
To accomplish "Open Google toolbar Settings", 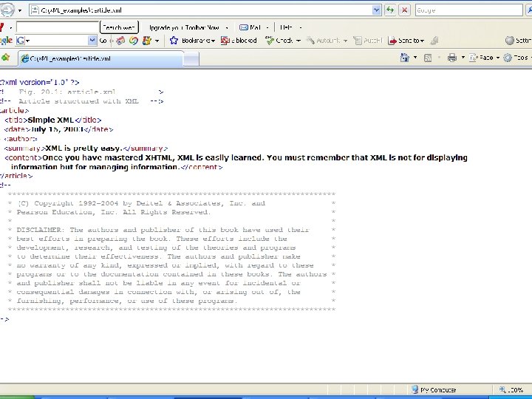I will click(518, 41).
